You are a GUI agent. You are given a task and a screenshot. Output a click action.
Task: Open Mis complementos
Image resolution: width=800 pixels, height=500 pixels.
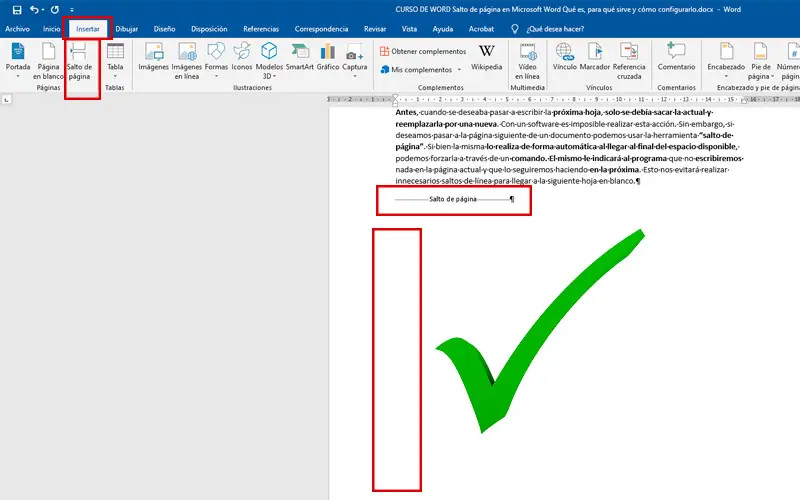point(416,69)
